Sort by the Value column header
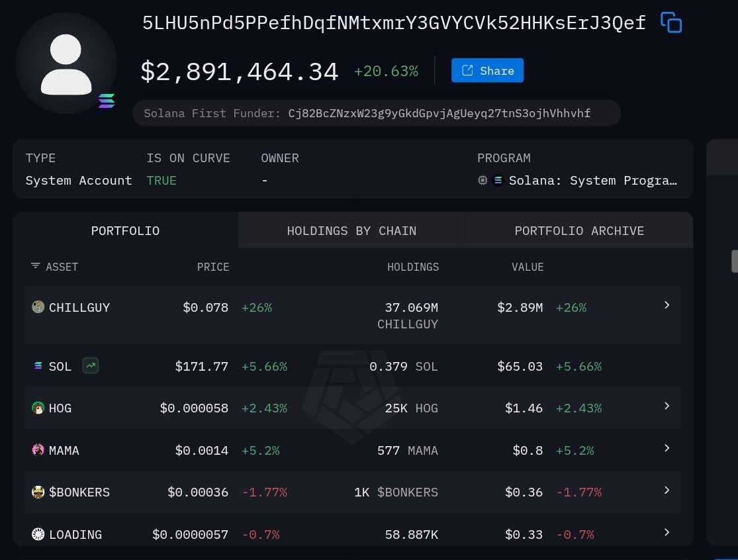738x560 pixels. click(x=528, y=267)
